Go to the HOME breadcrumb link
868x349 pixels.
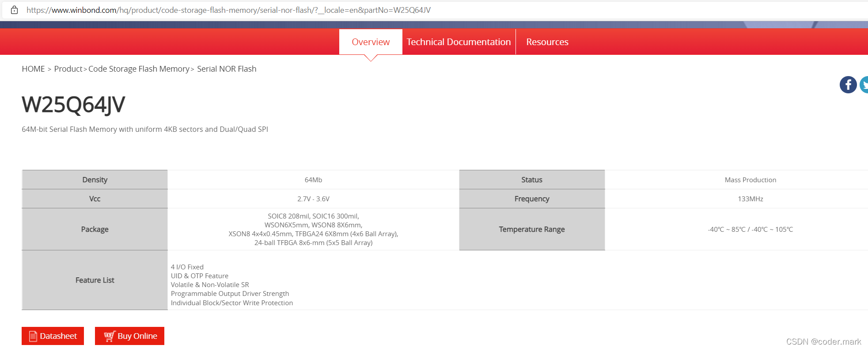[x=33, y=69]
